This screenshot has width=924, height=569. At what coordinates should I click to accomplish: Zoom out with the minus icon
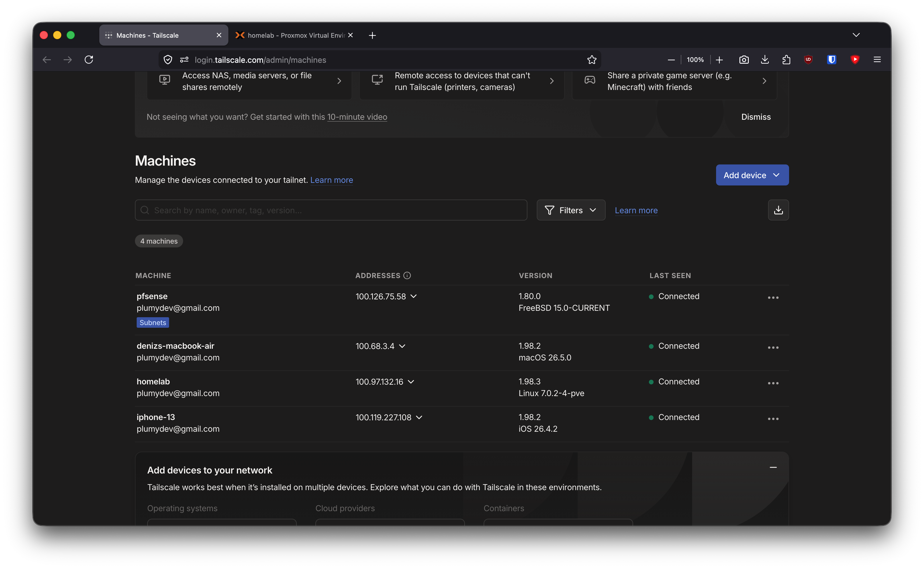click(671, 60)
